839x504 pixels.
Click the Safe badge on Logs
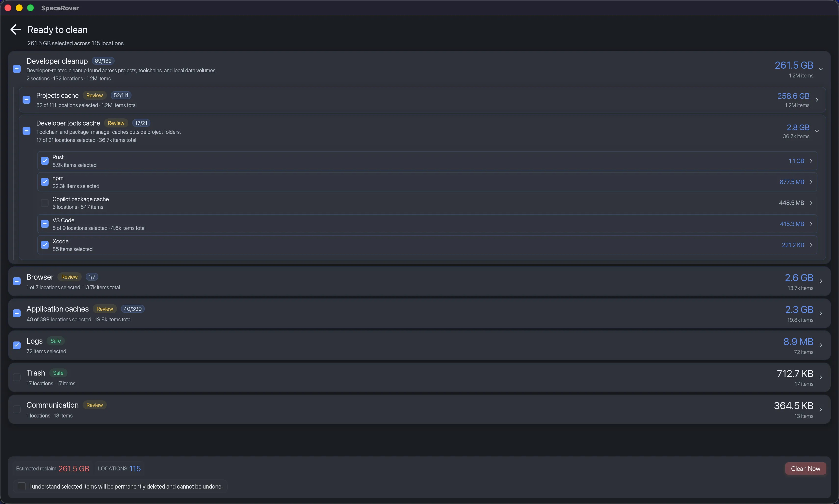pos(56,341)
